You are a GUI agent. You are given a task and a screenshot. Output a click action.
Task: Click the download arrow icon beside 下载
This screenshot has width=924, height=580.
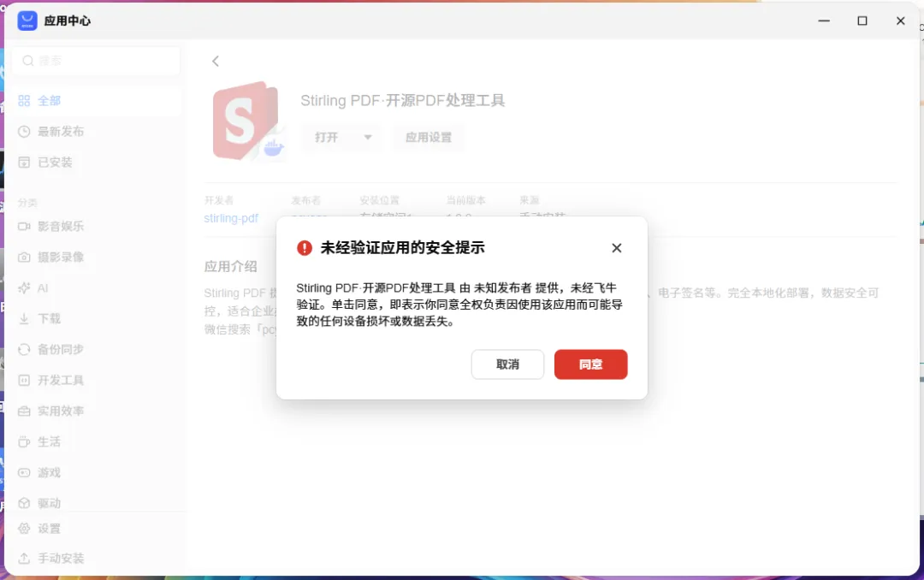click(x=24, y=318)
